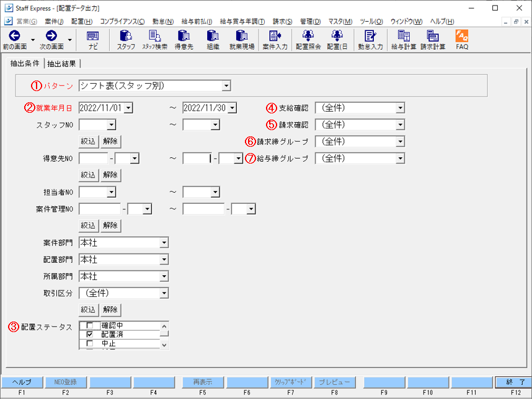Open the ナビ navigation icon
This screenshot has height=399, width=532.
pyautogui.click(x=92, y=36)
